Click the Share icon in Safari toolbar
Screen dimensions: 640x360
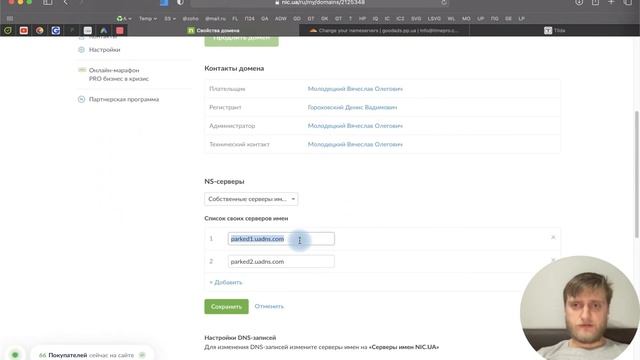(596, 2)
